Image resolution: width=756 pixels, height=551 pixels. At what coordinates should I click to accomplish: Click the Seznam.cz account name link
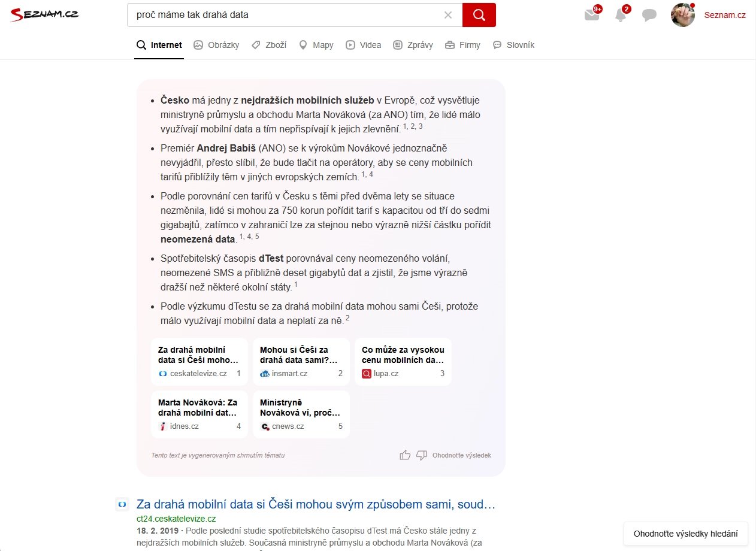725,15
